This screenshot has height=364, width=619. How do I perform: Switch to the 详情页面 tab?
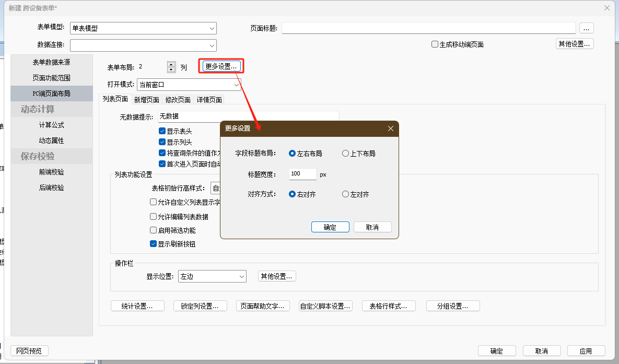tap(209, 100)
